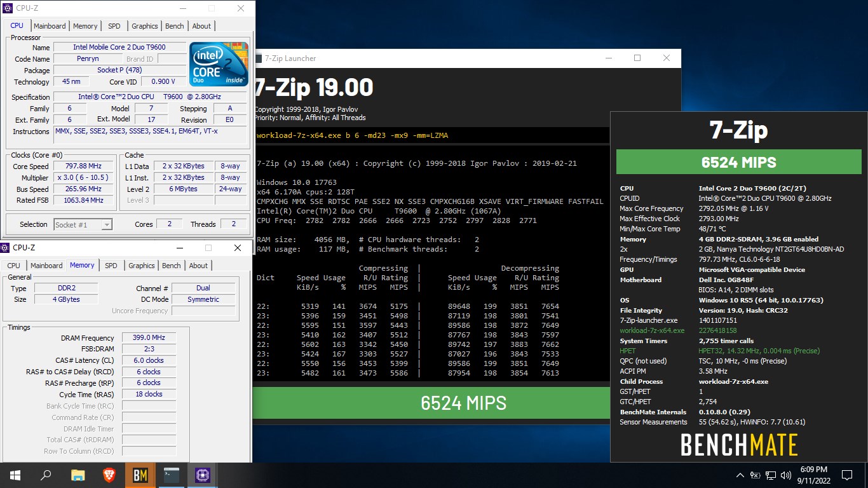The height and width of the screenshot is (488, 868).
Task: Open About tab in upper CPU-Z window
Action: tap(201, 26)
